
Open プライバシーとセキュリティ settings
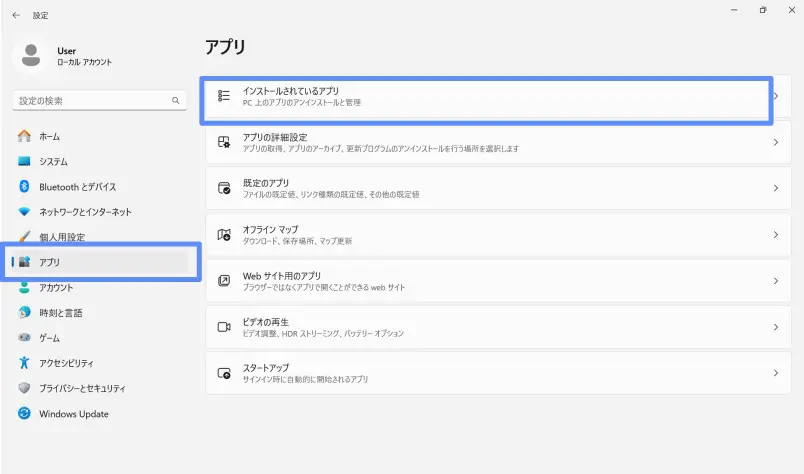click(100, 388)
